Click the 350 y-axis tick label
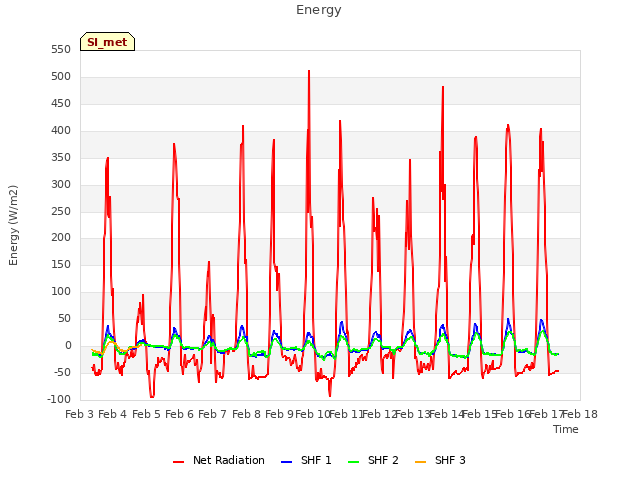The height and width of the screenshot is (480, 640). pyautogui.click(x=61, y=158)
